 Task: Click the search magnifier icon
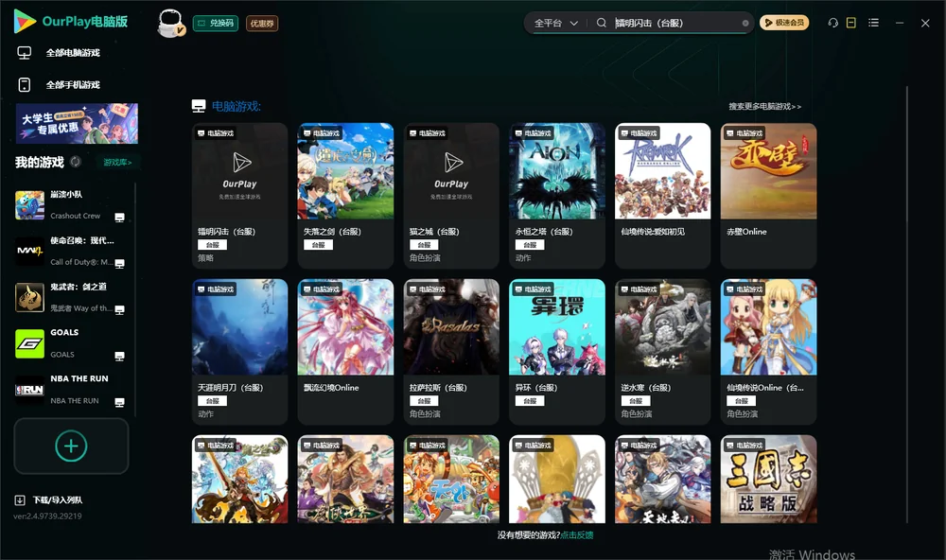602,23
